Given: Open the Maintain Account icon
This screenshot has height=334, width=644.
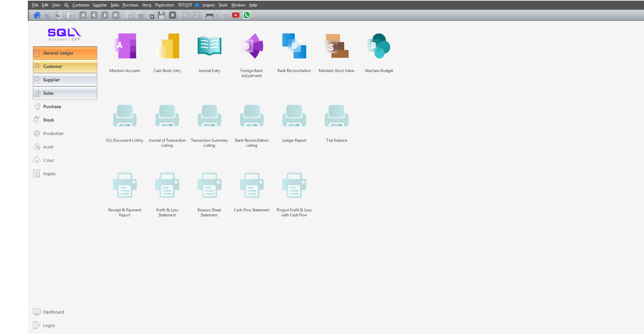Looking at the screenshot, I should click(125, 47).
